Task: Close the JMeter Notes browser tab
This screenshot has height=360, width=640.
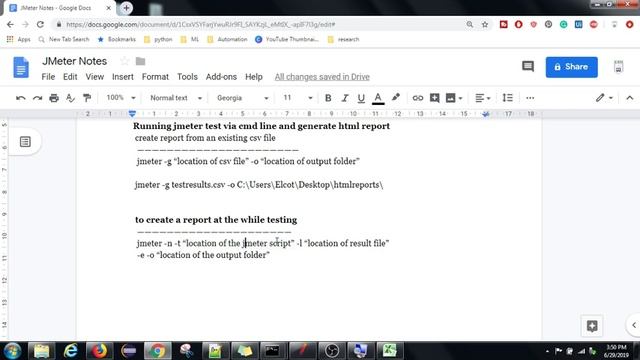Action: [x=109, y=8]
